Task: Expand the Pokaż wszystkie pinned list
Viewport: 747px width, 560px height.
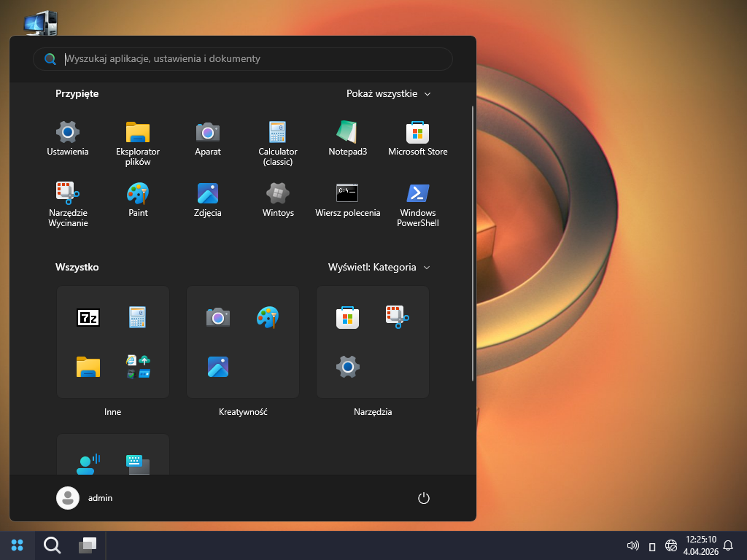Action: coord(388,93)
